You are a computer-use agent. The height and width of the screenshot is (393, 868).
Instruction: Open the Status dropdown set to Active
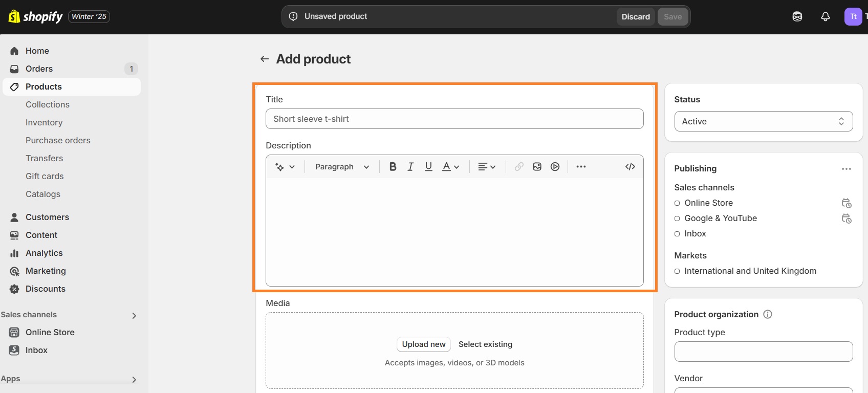pos(764,121)
